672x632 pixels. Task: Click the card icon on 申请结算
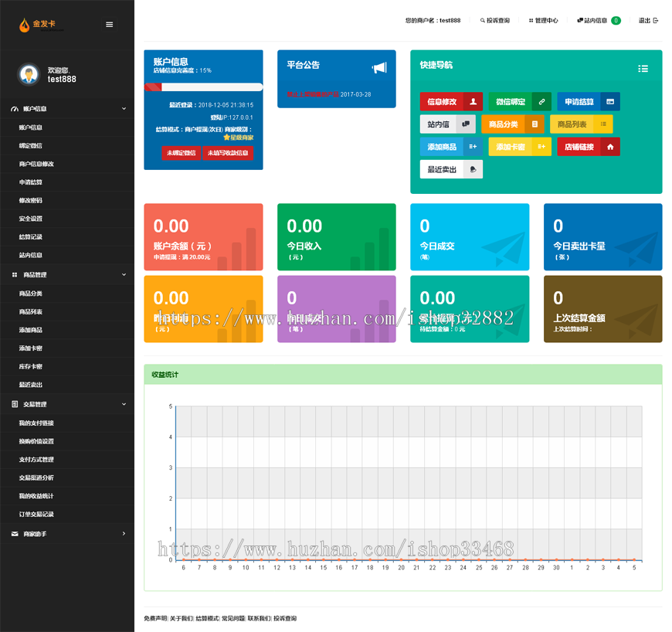609,102
